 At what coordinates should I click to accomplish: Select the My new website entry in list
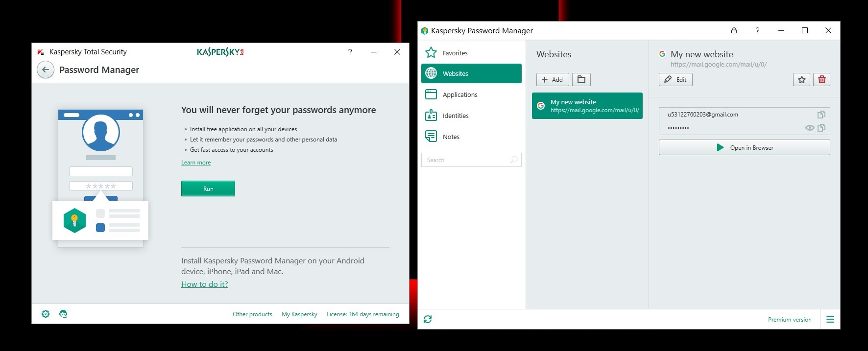click(x=587, y=106)
